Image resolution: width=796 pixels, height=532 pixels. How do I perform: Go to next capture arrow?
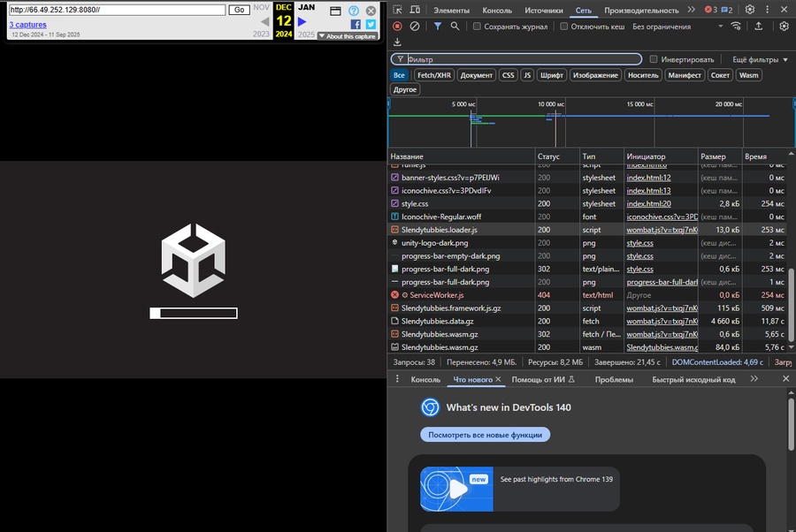[302, 22]
